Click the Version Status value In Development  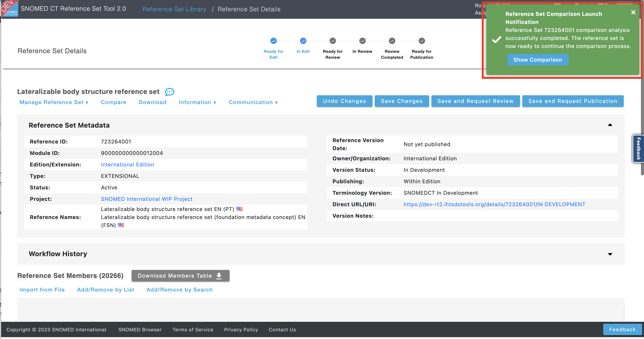click(x=424, y=170)
